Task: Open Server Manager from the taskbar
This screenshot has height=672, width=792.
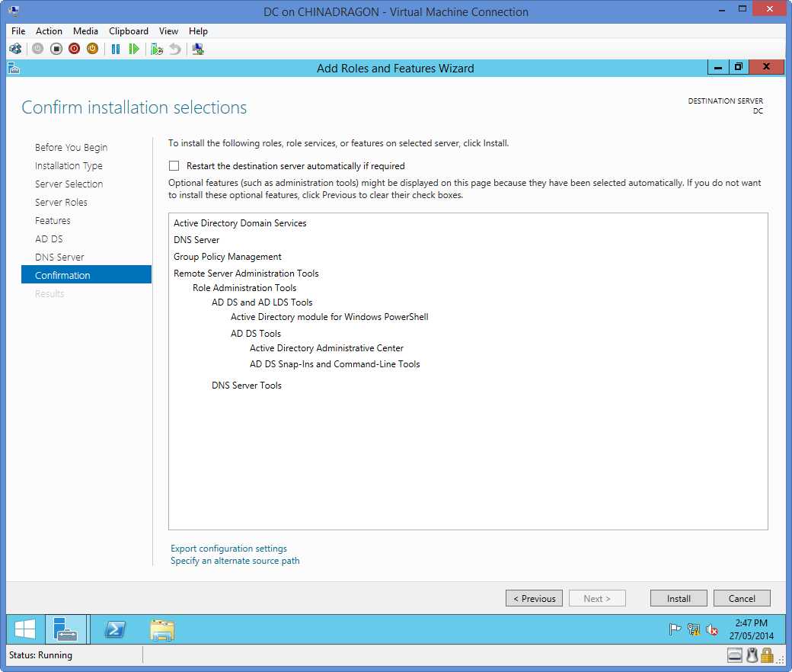Action: [x=65, y=629]
